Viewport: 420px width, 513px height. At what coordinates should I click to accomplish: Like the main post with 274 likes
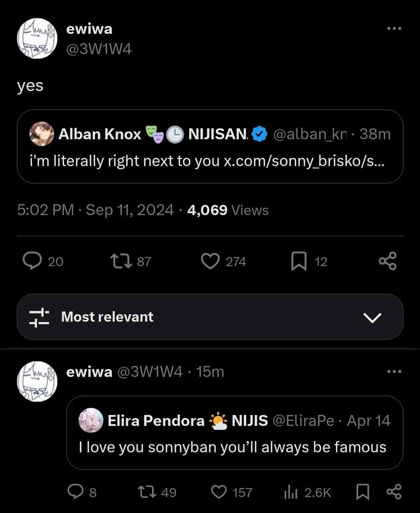[210, 262]
